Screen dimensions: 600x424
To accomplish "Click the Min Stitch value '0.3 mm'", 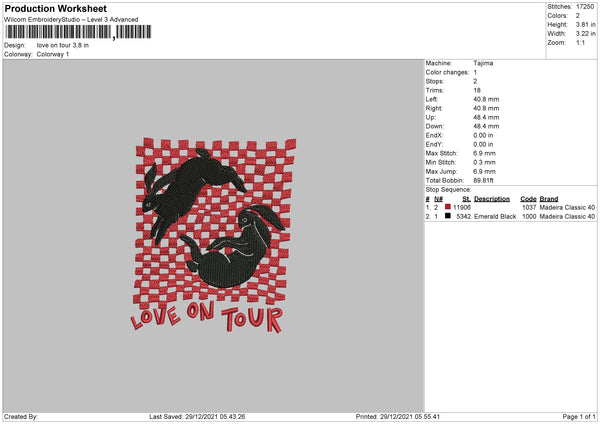I will (x=484, y=163).
